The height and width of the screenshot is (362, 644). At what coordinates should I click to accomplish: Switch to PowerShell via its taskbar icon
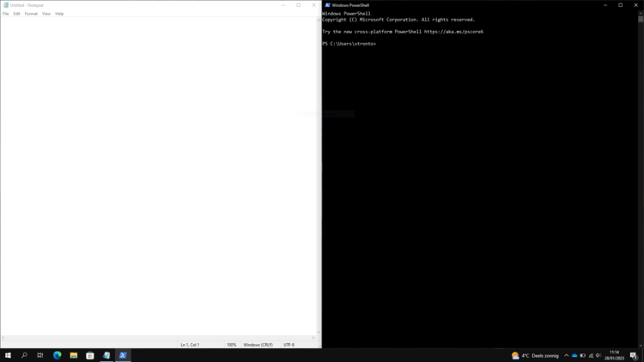[x=123, y=355]
